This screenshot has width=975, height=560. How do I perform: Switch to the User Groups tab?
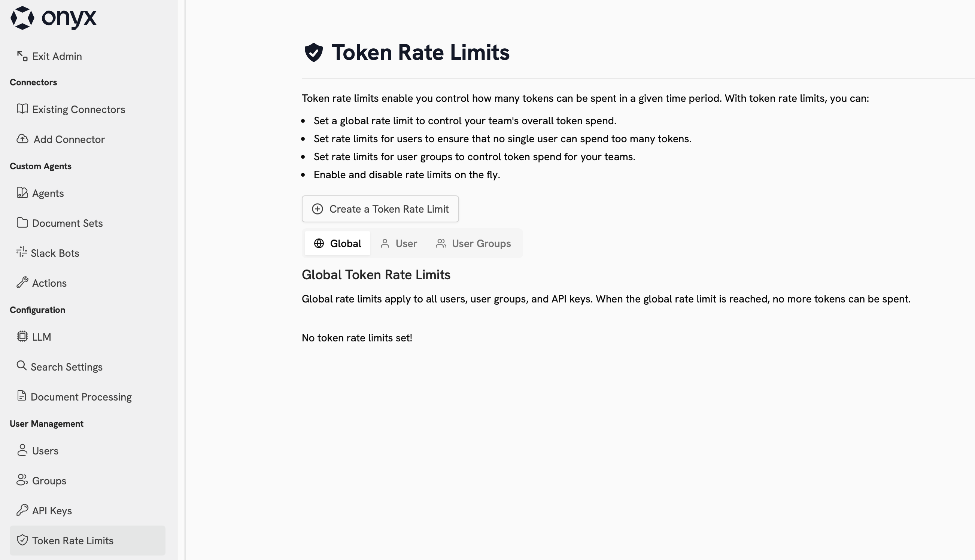coord(474,243)
